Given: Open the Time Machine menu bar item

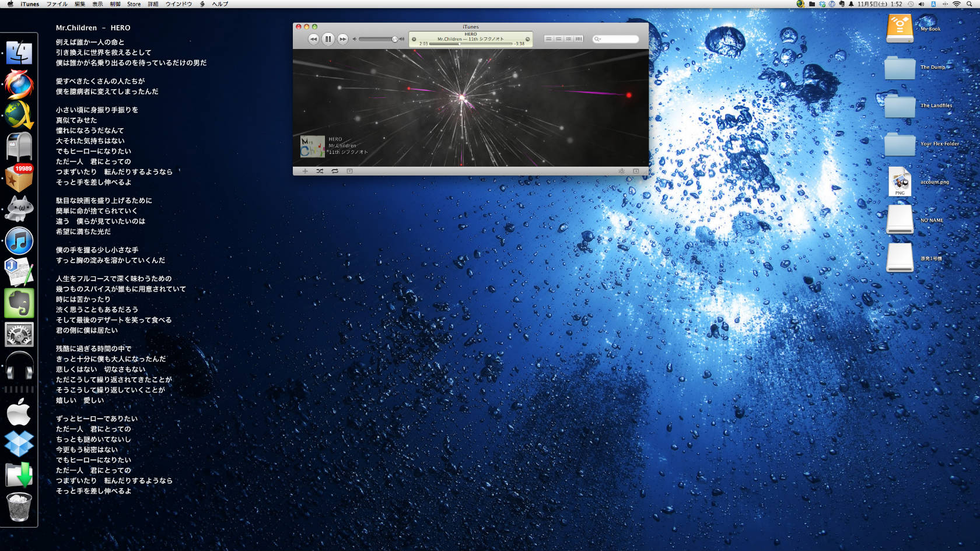Looking at the screenshot, I should pyautogui.click(x=911, y=4).
